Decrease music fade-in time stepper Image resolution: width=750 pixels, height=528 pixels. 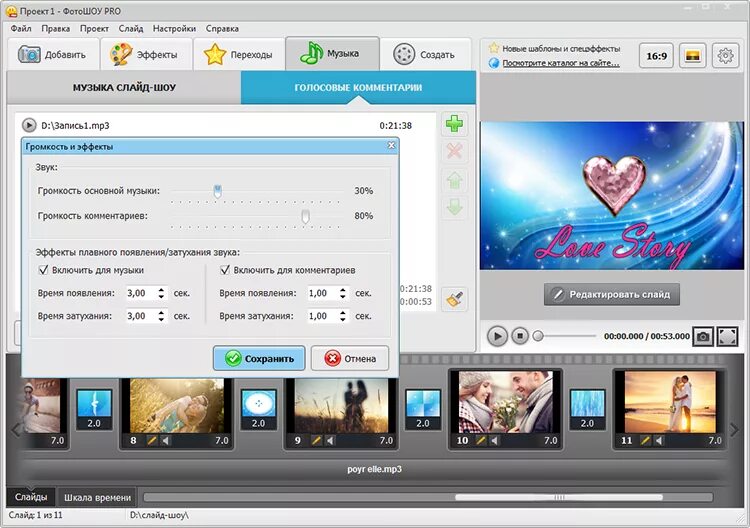click(x=161, y=297)
